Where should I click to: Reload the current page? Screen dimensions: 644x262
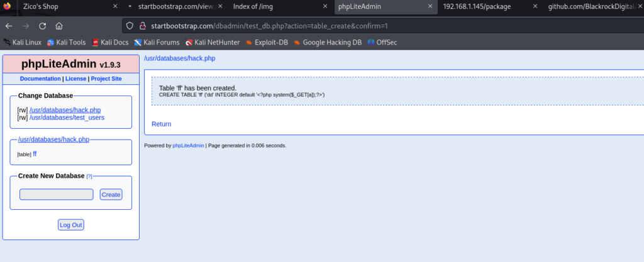[x=42, y=26]
